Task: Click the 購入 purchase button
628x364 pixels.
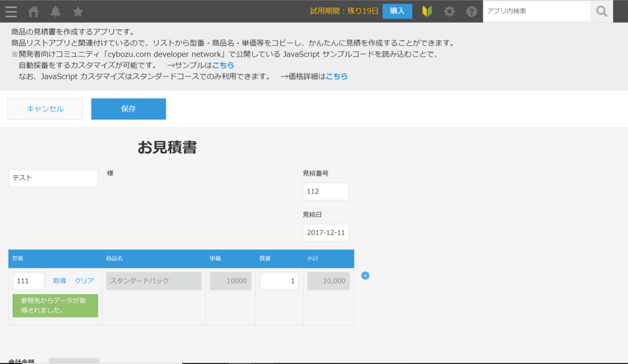Action: [x=397, y=11]
